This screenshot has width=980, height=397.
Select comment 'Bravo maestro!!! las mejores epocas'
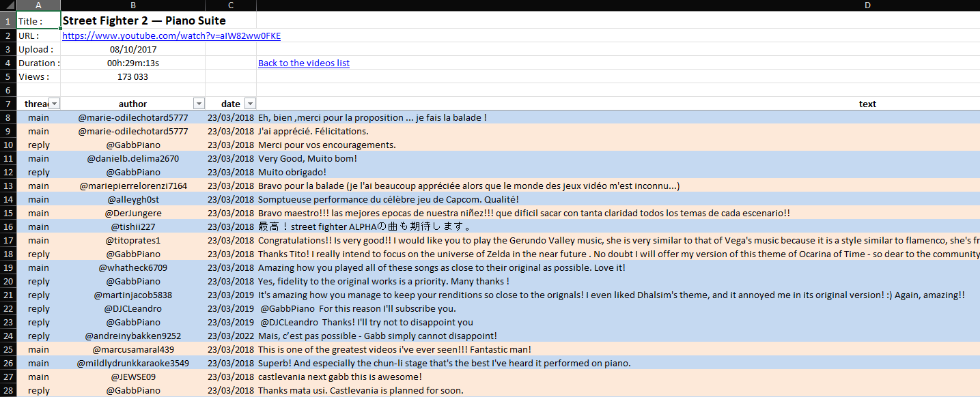tap(618, 213)
